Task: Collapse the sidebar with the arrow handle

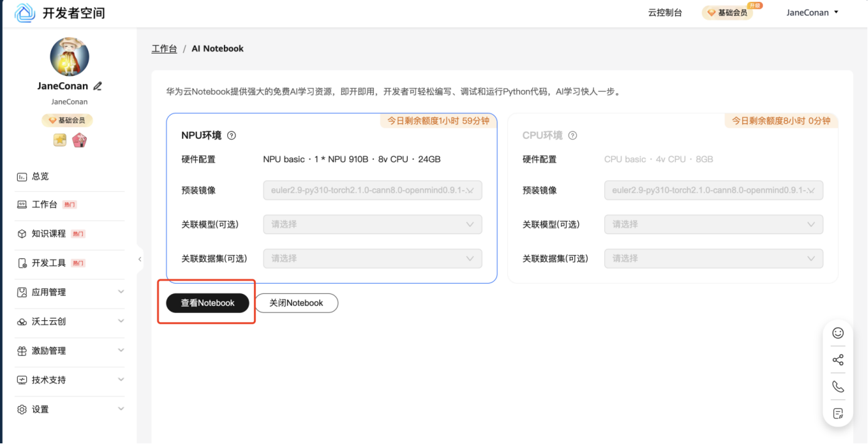Action: pyautogui.click(x=140, y=259)
